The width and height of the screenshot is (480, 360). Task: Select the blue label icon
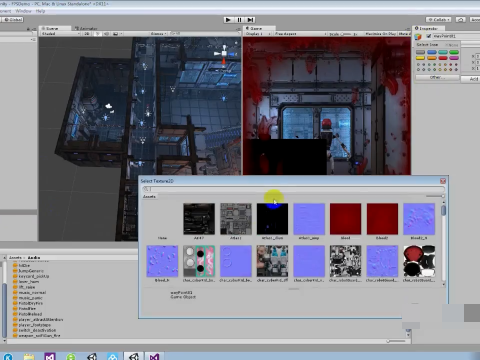coord(432,52)
